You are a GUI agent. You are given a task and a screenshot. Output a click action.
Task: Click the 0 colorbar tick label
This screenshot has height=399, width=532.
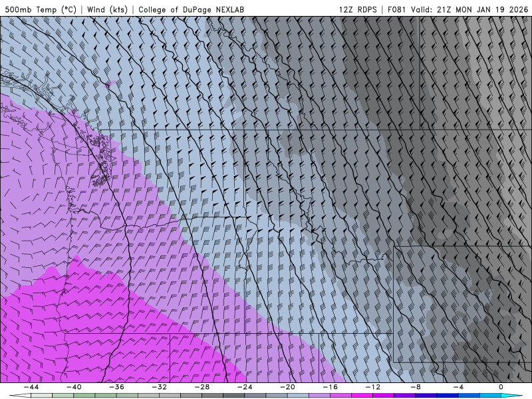[501, 387]
